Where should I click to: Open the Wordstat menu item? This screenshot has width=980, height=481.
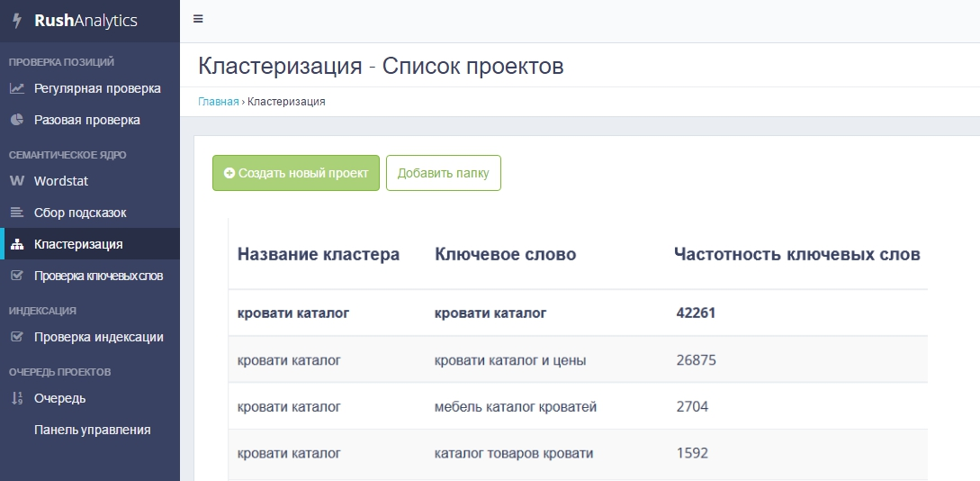pos(61,181)
